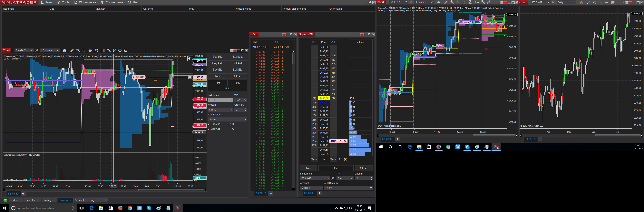Screen dimensions: 644x212
Task: Open Skype from the Windows taskbar
Action: [x=149, y=208]
